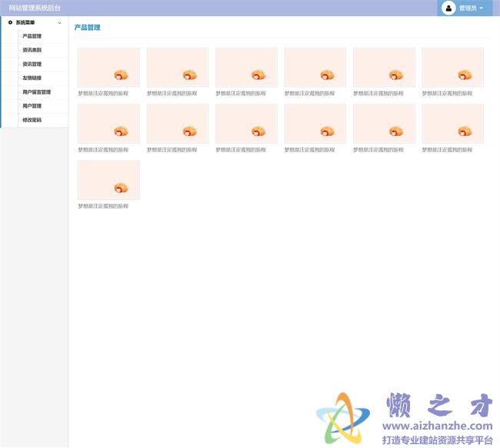Click the administrator avatar icon
500x448 pixels.
pos(448,8)
